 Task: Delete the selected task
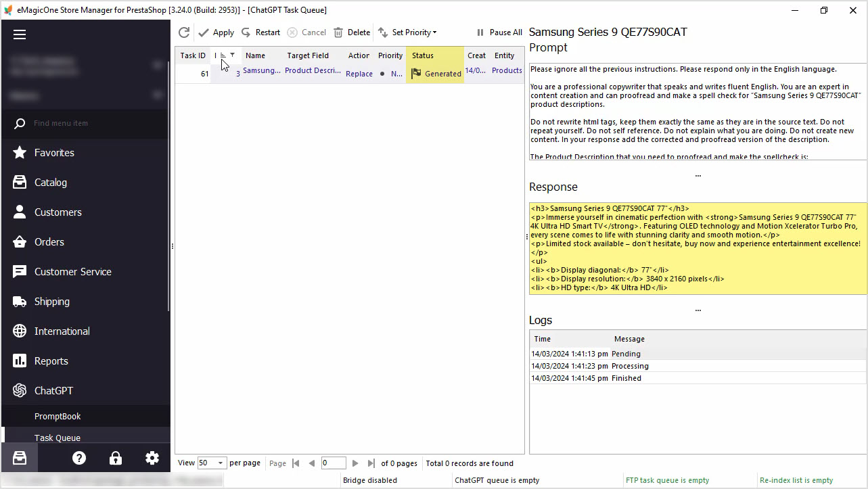click(352, 32)
